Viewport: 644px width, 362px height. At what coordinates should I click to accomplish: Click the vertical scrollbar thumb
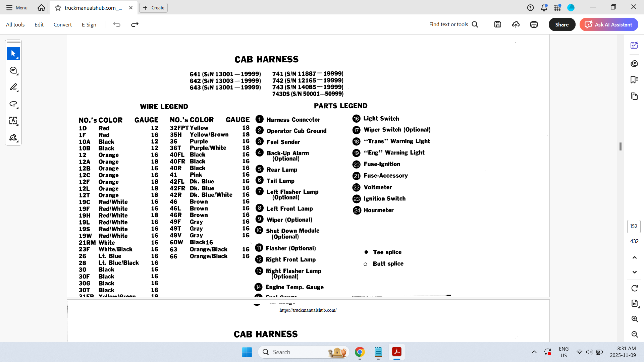(621, 146)
